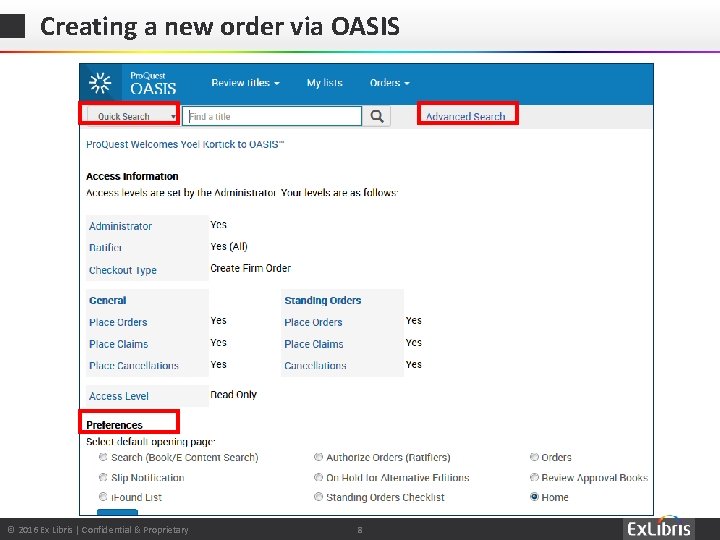
Task: Click the ProQuest OASIS wordmark
Action: click(153, 83)
